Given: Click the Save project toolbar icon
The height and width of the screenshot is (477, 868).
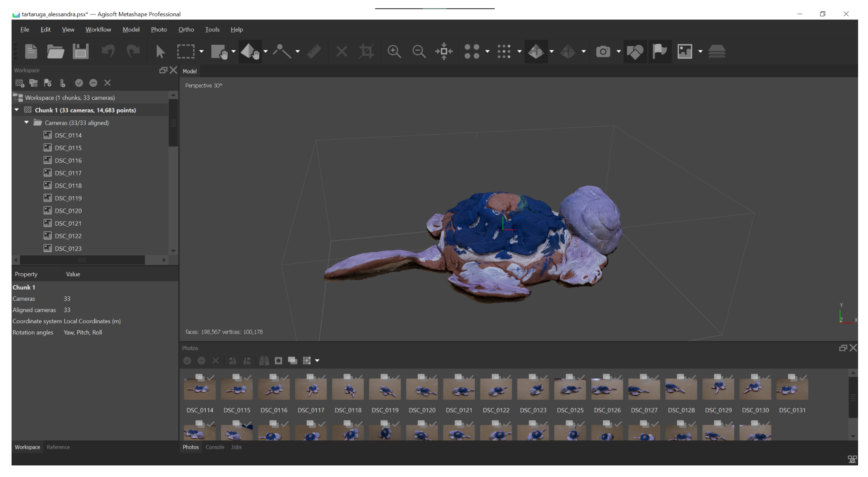Looking at the screenshot, I should coord(80,52).
